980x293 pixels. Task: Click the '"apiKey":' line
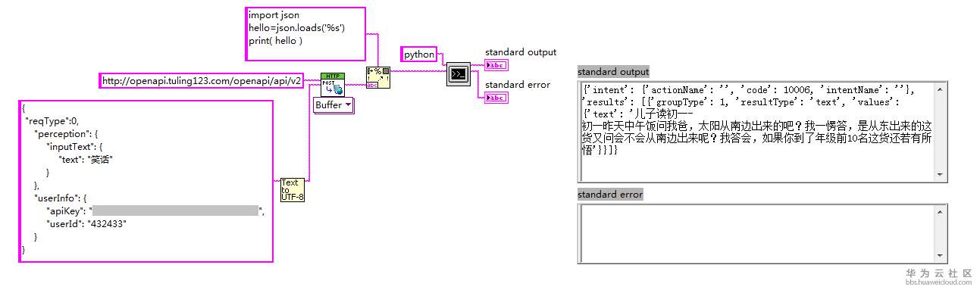(155, 211)
